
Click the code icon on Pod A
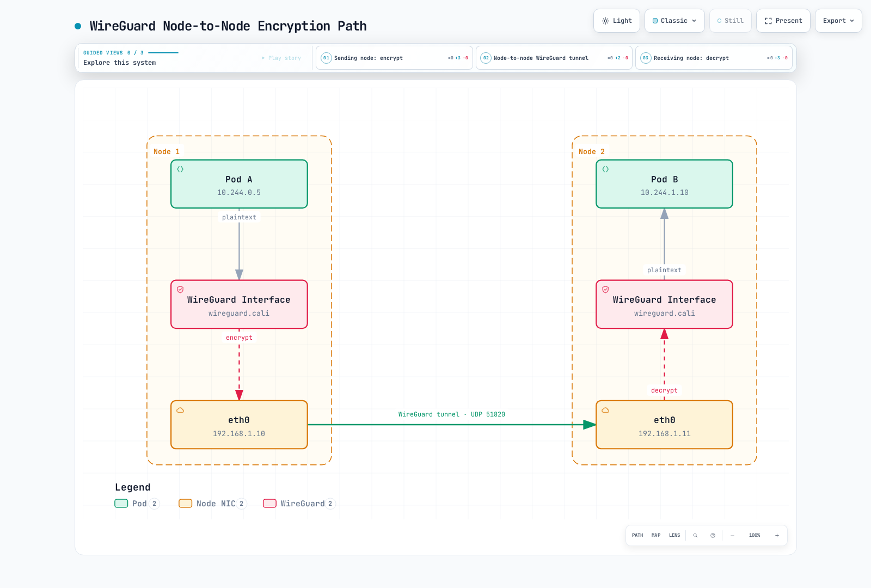tap(180, 169)
